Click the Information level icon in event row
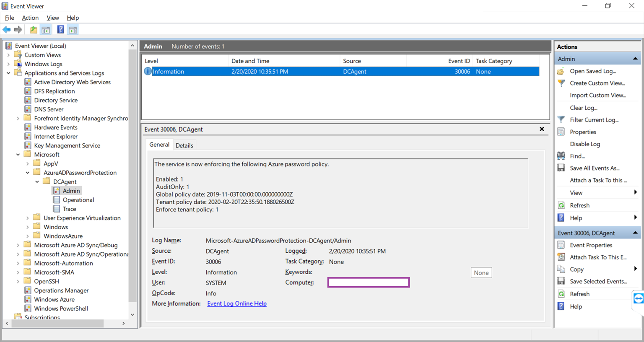The image size is (644, 342). click(148, 72)
